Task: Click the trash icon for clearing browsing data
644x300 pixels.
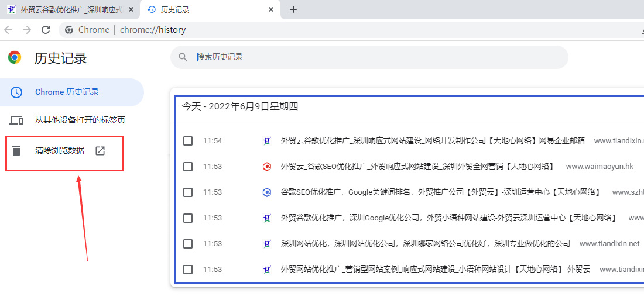Action: [x=16, y=151]
